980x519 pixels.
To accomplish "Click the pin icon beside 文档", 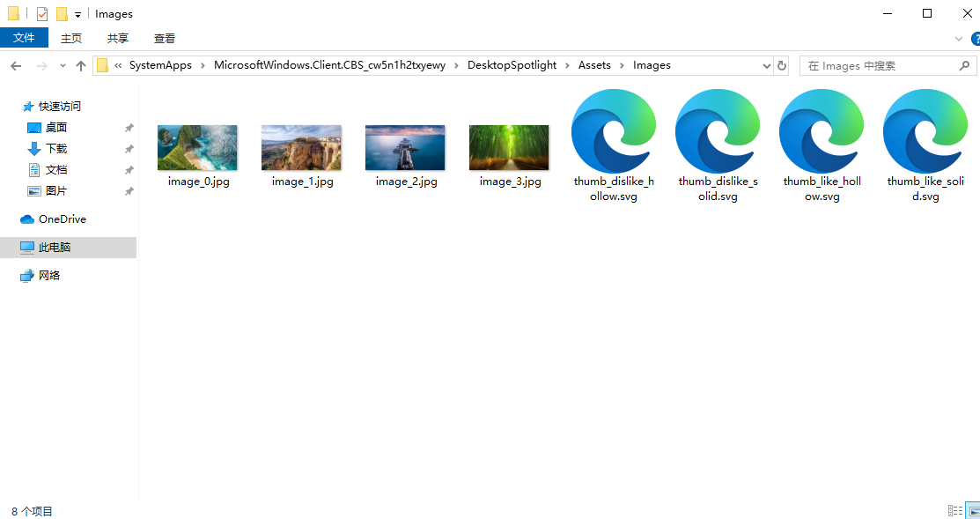I will click(129, 170).
